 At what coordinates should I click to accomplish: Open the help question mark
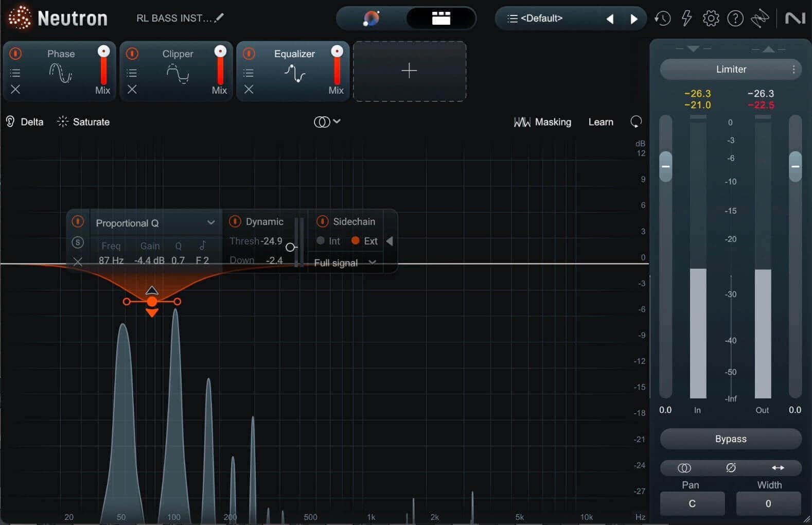[x=735, y=19]
